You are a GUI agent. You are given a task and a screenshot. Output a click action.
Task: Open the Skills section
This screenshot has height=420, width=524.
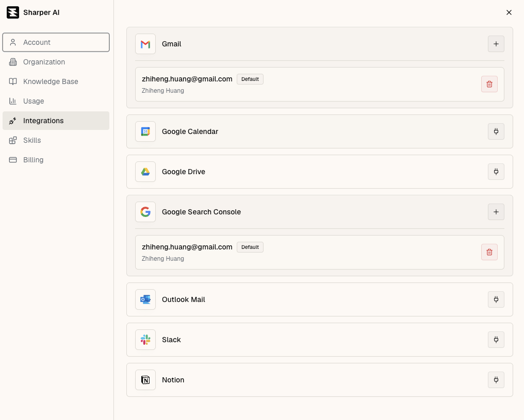[x=56, y=140]
